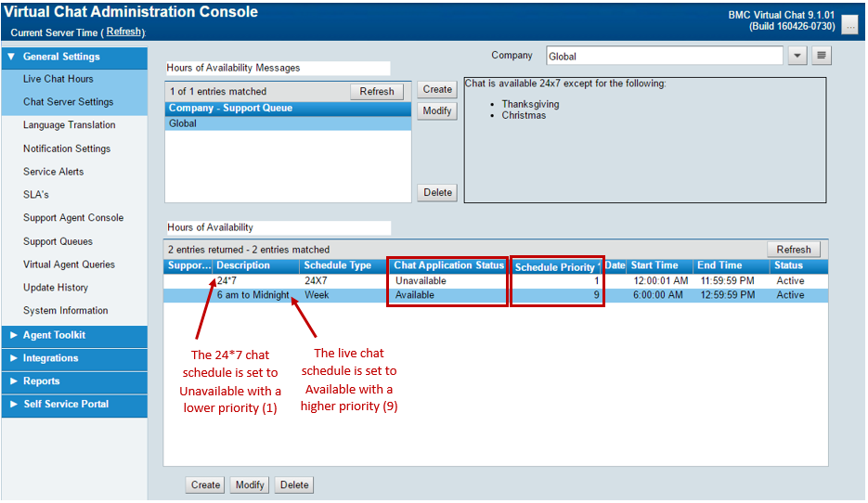The height and width of the screenshot is (503, 868).
Task: Click the 24X7 schedule type cell
Action: (316, 281)
